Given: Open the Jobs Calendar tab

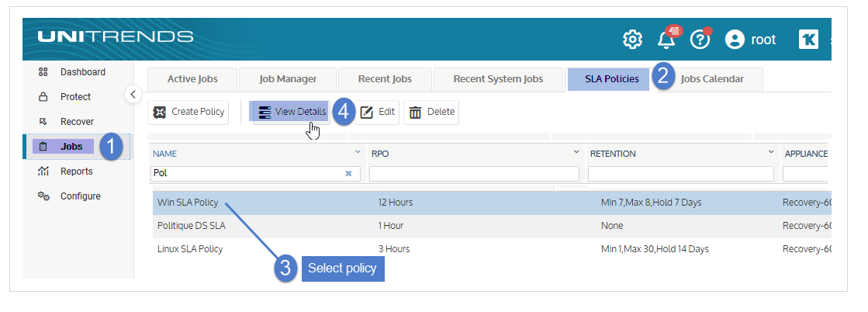Looking at the screenshot, I should (x=712, y=79).
